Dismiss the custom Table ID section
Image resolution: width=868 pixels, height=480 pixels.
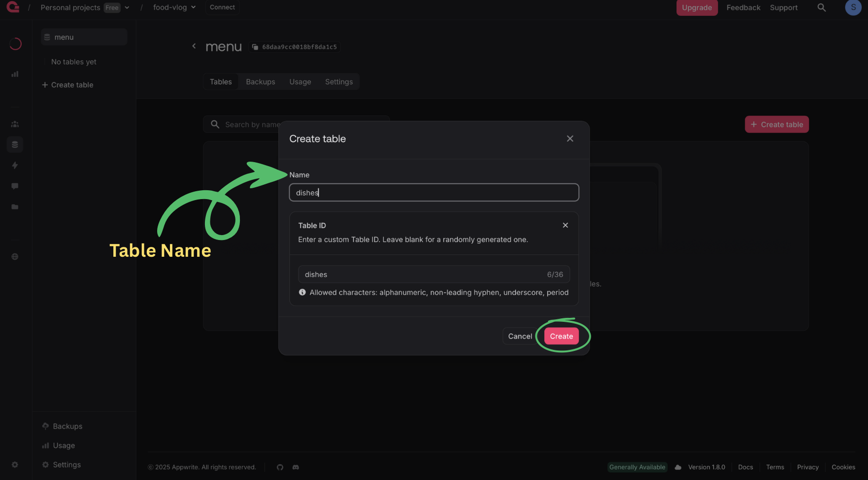pyautogui.click(x=565, y=225)
